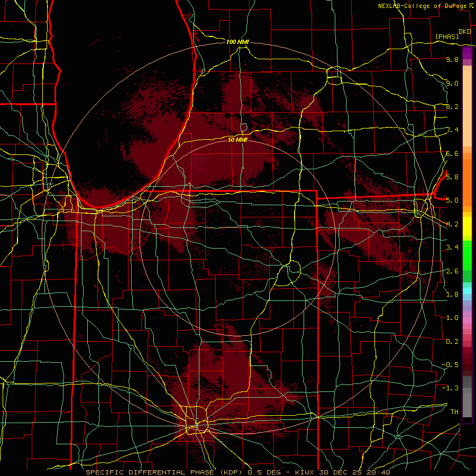Click the 9.0 value on the color scale
476x476 pixels.
click(452, 83)
